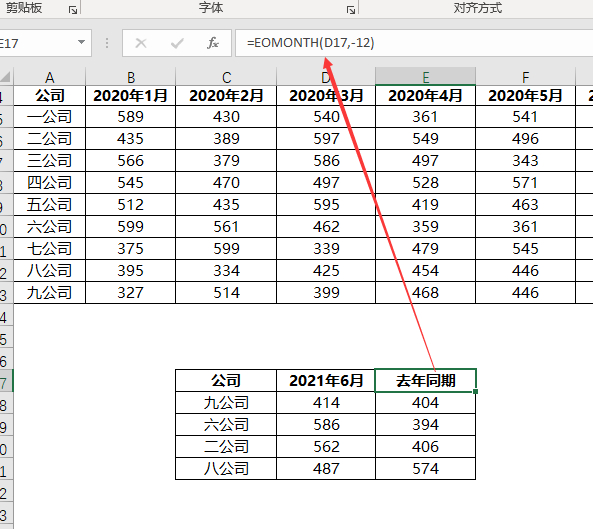Click the formula bar confirm checkmark icon

[177, 43]
